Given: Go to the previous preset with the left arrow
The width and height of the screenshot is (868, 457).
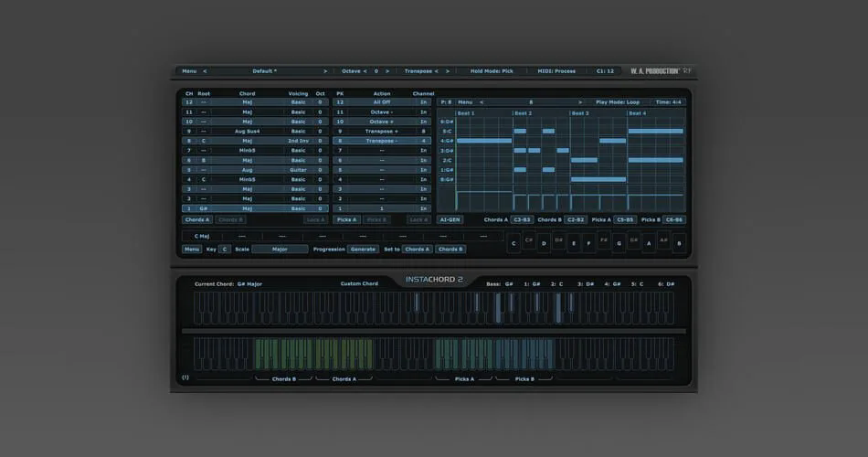Looking at the screenshot, I should click(205, 71).
